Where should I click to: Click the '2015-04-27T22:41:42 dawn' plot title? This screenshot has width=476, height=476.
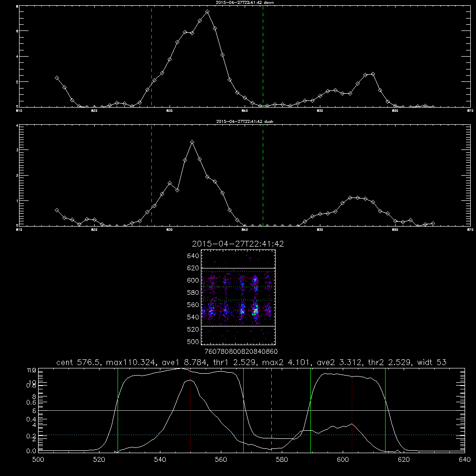click(245, 2)
